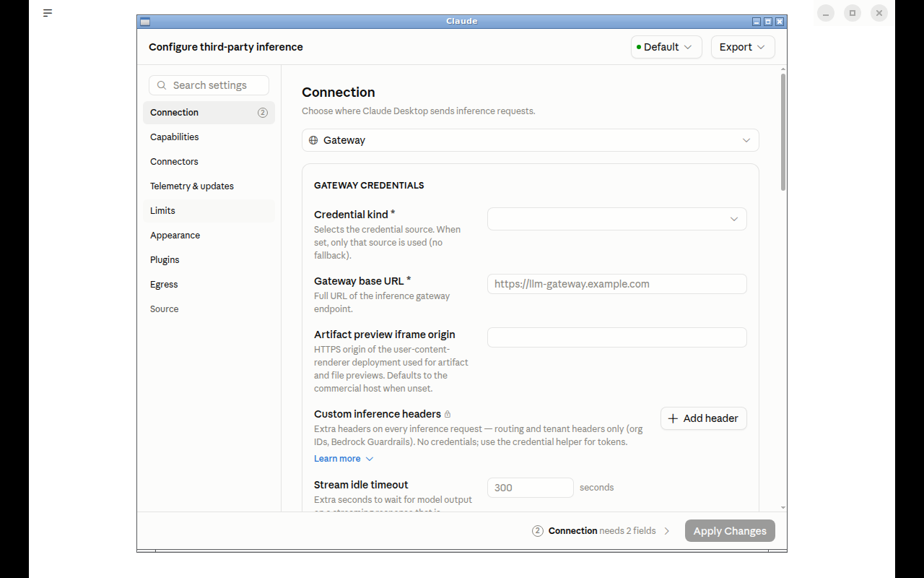
Task: Navigate to the Plugins section
Action: [x=209, y=260]
